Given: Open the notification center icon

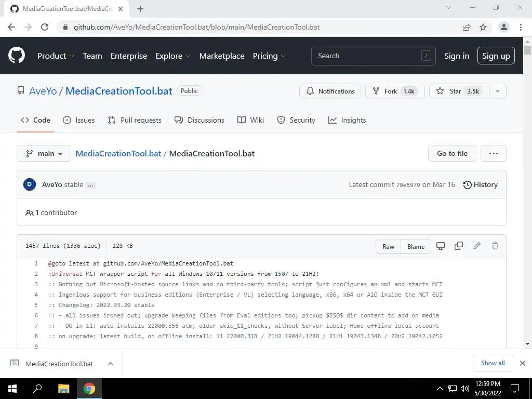Looking at the screenshot, I should 515,389.
